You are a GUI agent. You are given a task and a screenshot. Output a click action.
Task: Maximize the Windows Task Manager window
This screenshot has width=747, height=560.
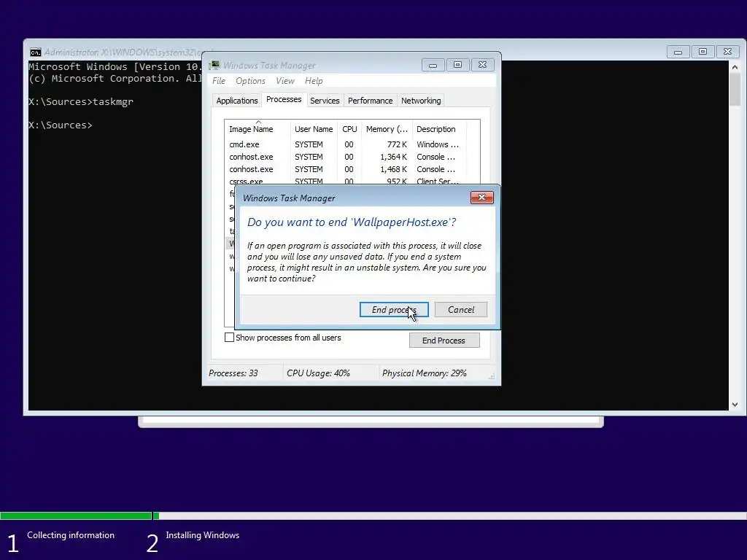[458, 65]
